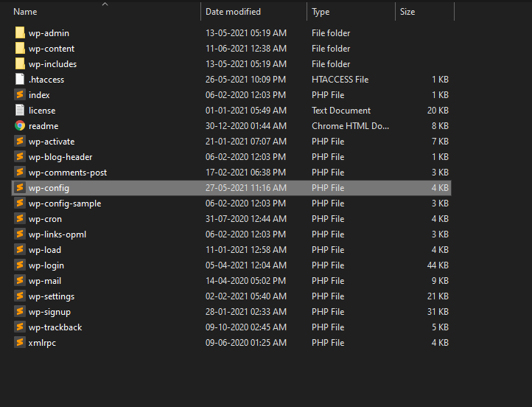Click the sort arrow above Name column
Screen dimensions: 532x407
(105, 4)
